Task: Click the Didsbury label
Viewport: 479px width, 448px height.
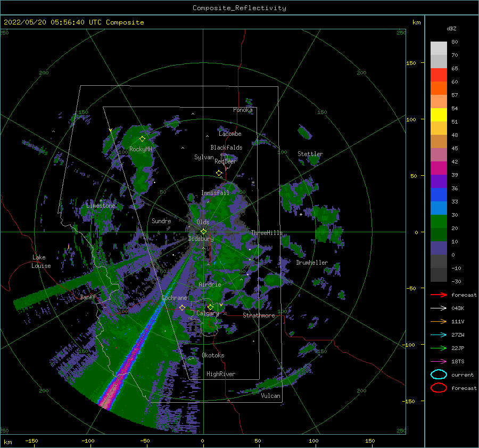Action: pyautogui.click(x=201, y=239)
